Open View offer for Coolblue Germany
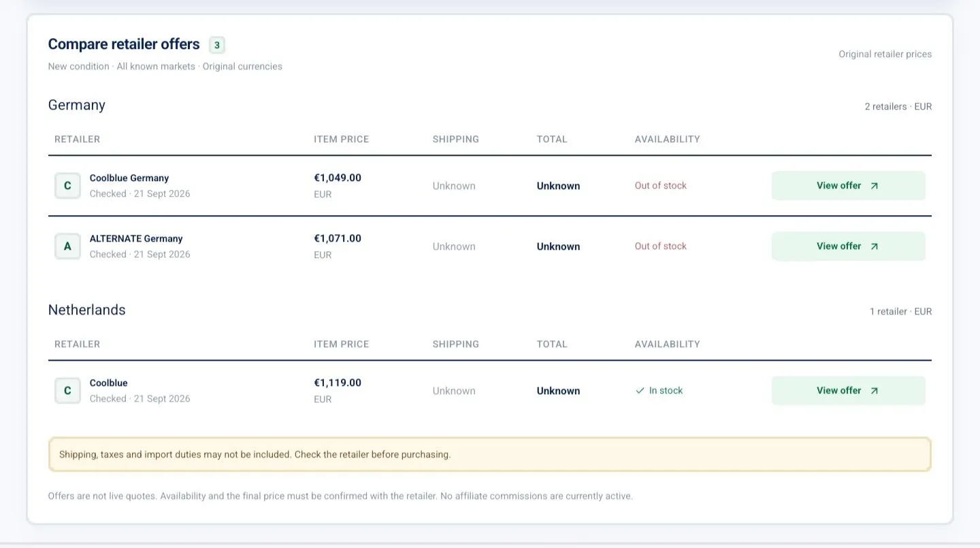The image size is (980, 548). tap(848, 186)
